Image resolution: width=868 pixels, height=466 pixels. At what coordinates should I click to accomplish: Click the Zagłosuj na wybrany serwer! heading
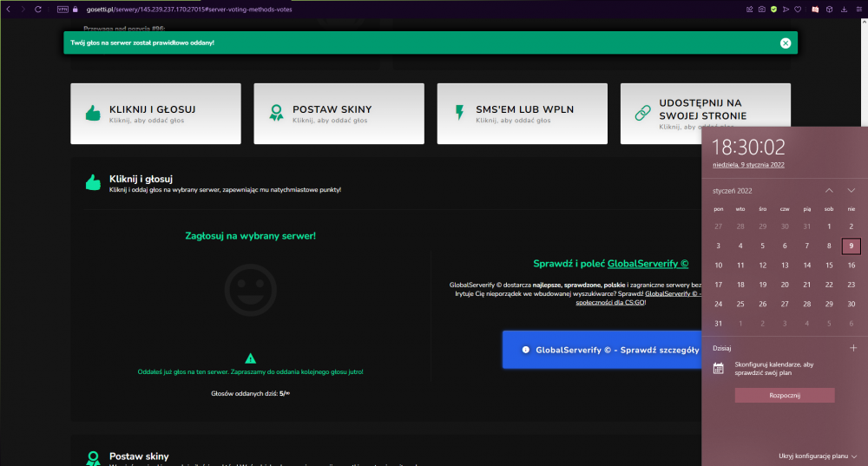(x=250, y=236)
